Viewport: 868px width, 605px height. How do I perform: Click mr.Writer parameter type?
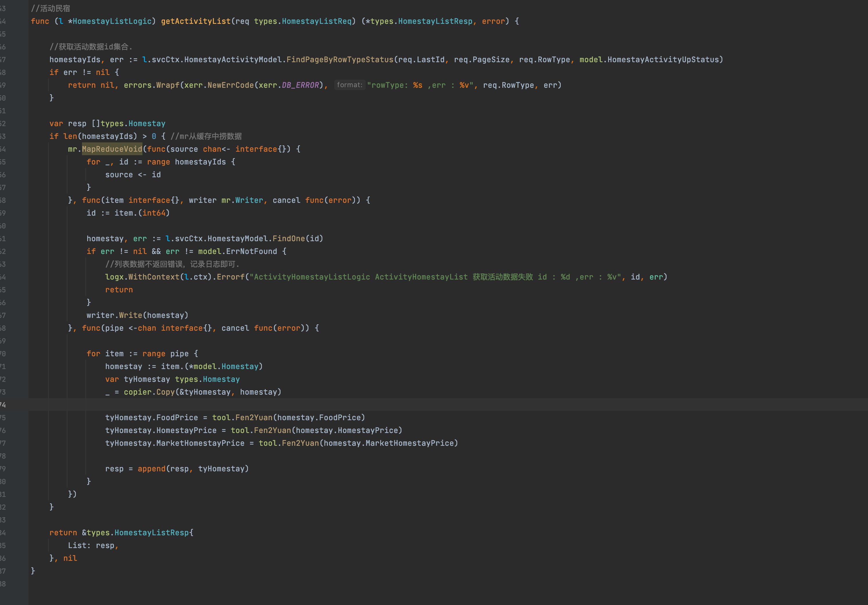click(242, 200)
